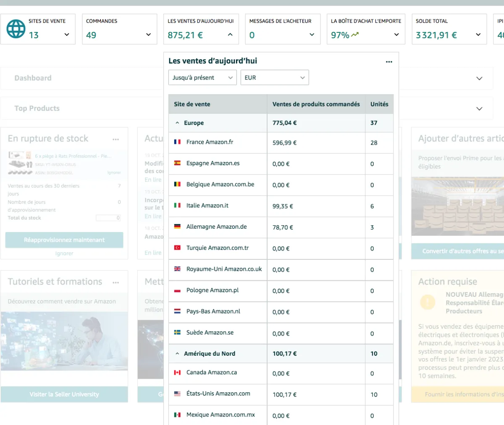
Task: Open the Jusqu'à présent period dropdown
Action: (202, 77)
